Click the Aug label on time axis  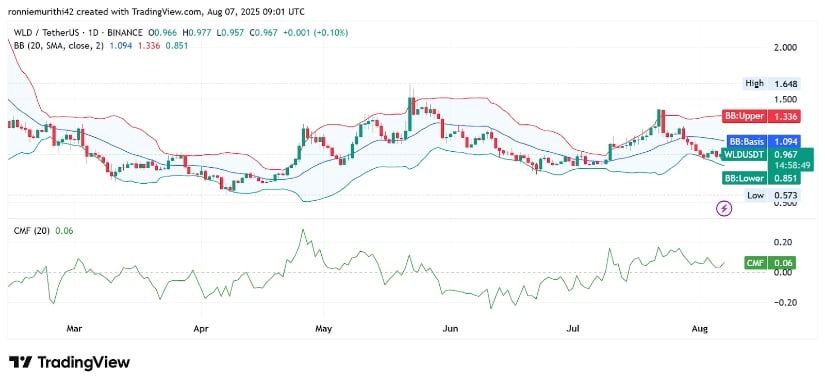(700, 329)
